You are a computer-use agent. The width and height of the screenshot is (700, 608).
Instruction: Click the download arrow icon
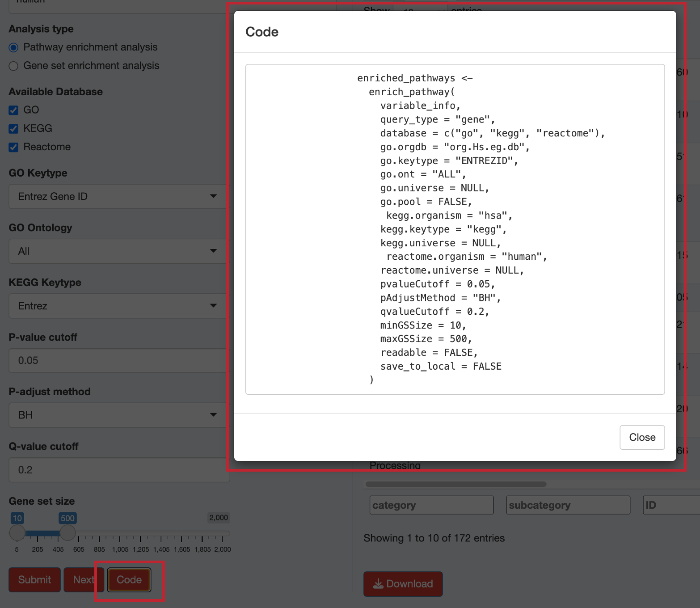point(378,584)
